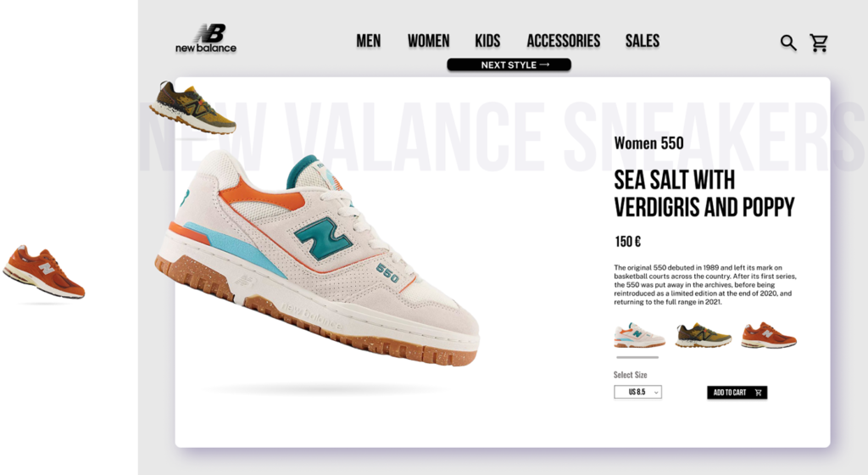Open the search magnifier icon
The width and height of the screenshot is (868, 475).
788,42
